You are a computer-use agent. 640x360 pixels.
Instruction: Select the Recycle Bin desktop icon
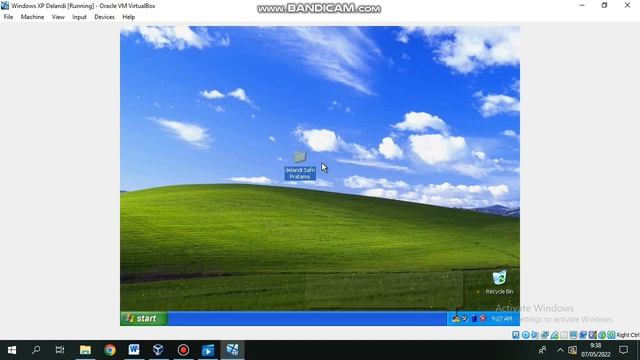[x=499, y=282]
